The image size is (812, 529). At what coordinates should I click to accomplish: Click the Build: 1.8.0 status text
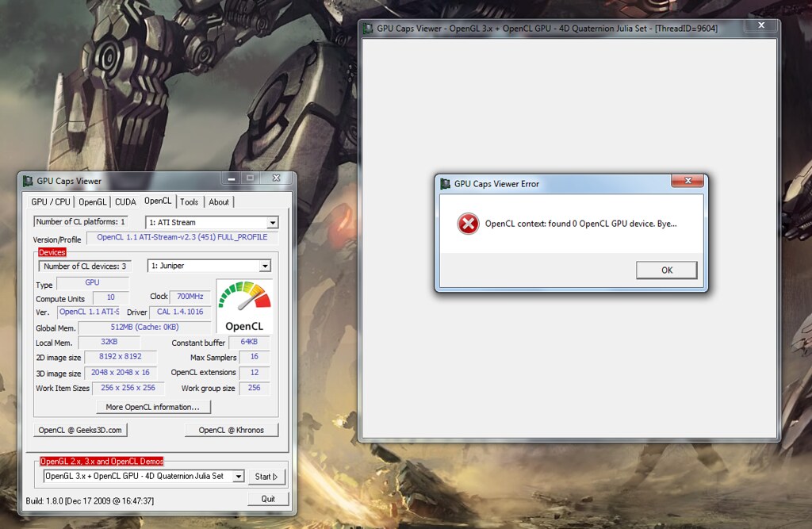(90, 501)
